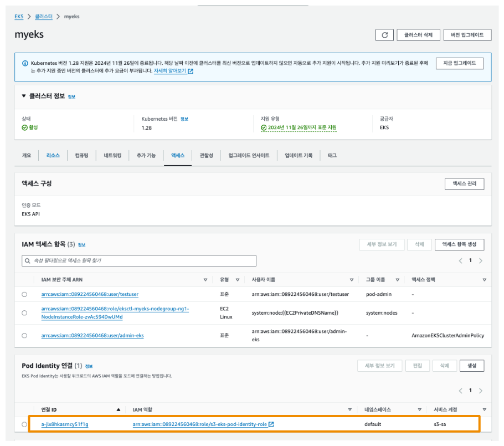504x446 pixels.
Task: Open the 클러스터 breadcrumb link
Action: click(x=44, y=17)
